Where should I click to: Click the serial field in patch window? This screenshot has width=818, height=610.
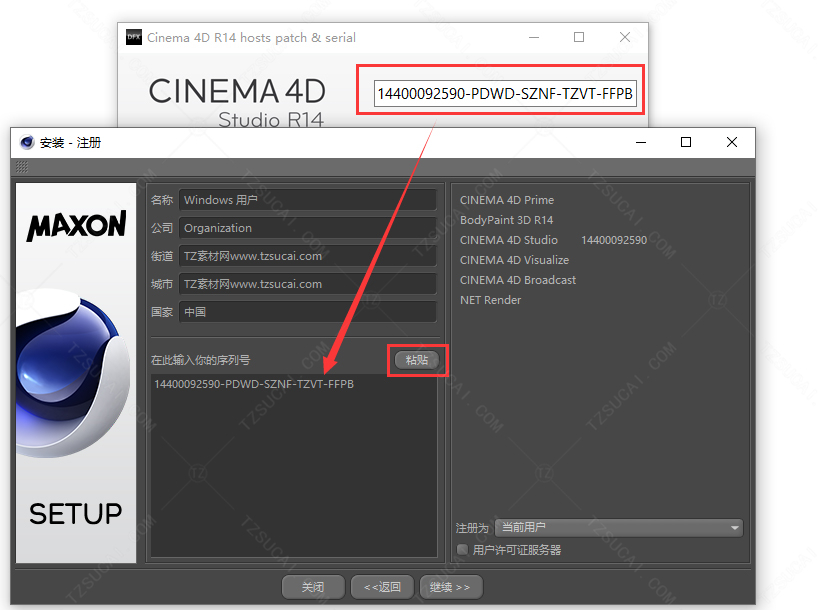point(505,93)
